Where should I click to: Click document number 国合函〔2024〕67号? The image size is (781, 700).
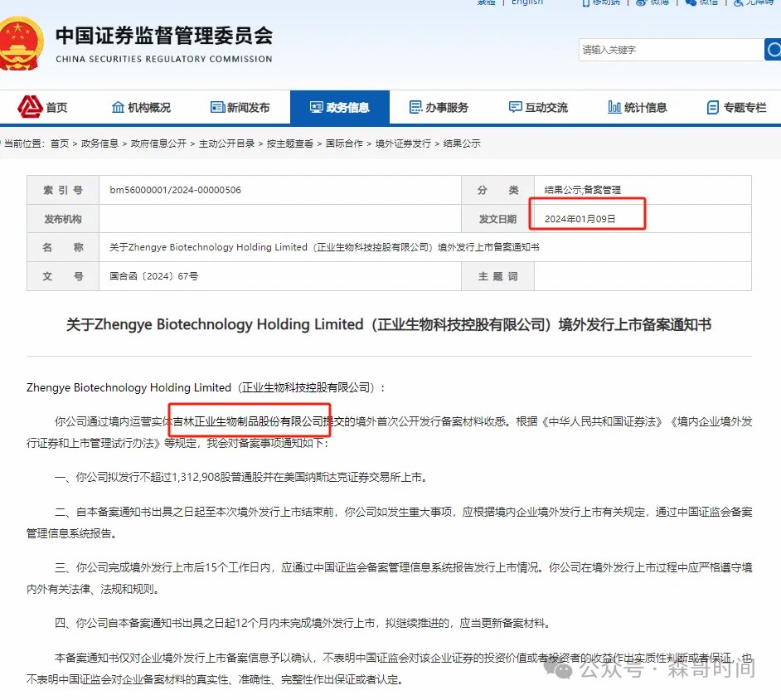[153, 276]
